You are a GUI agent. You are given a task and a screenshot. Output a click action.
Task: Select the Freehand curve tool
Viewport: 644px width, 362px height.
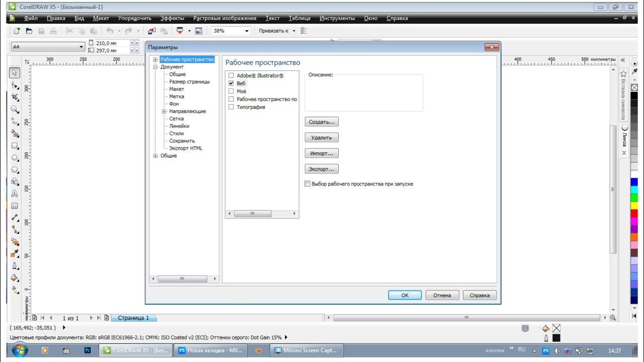[x=15, y=122]
